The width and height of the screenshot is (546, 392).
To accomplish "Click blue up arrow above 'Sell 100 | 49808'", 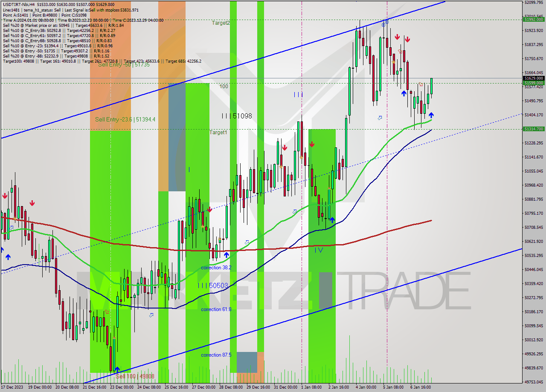I will [x=116, y=369].
